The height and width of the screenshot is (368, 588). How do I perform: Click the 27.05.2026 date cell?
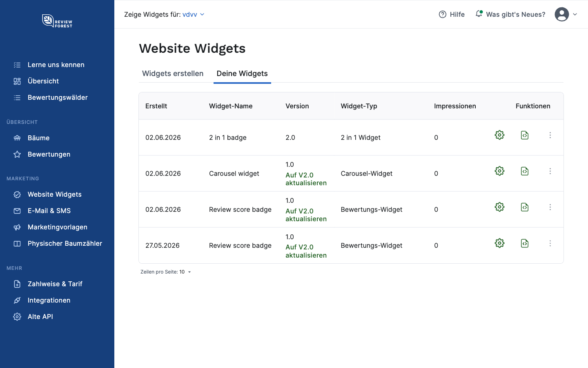coord(163,246)
